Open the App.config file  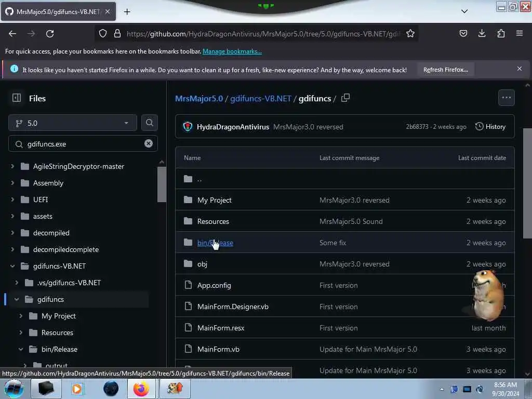214,285
